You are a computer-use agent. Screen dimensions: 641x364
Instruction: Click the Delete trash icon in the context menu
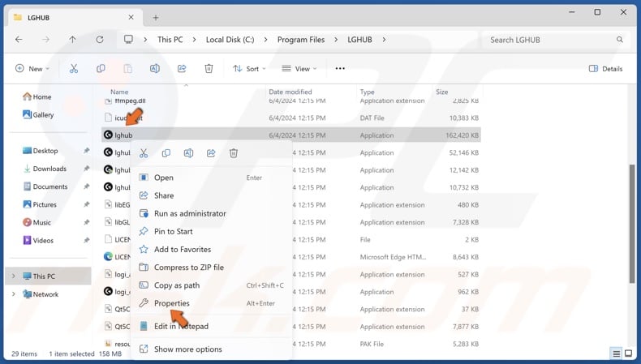(x=234, y=153)
